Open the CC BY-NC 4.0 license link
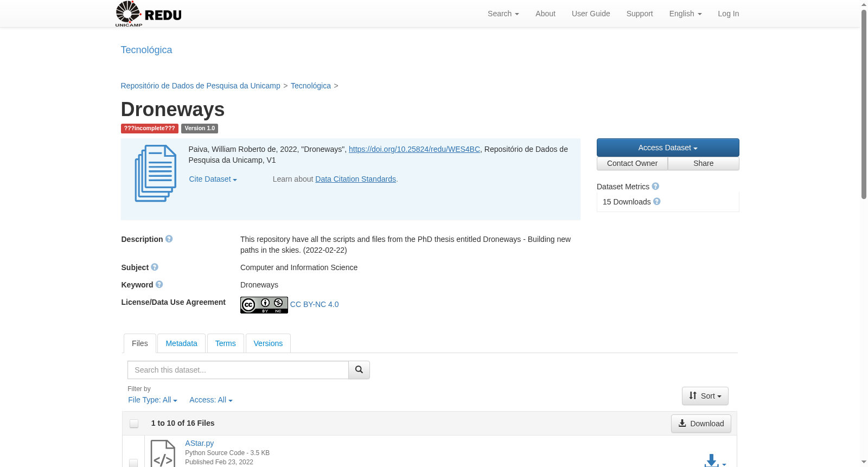Image resolution: width=868 pixels, height=467 pixels. click(x=315, y=304)
